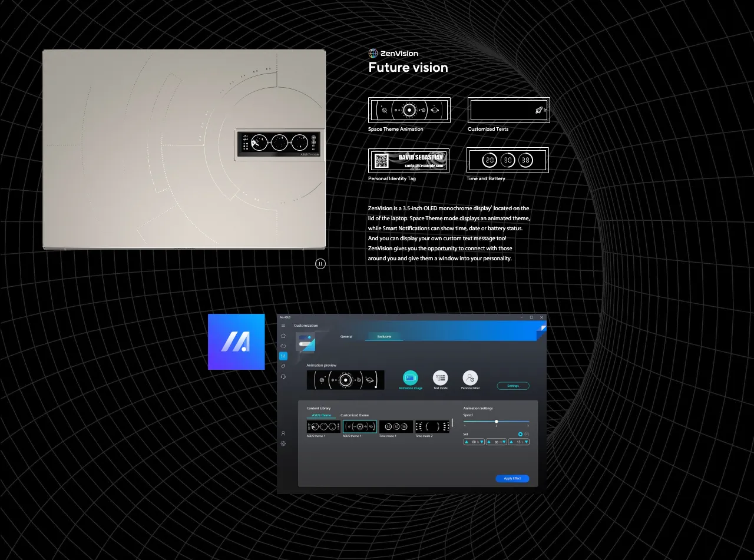Click the link icon in MyASUS sidebar

tap(283, 346)
